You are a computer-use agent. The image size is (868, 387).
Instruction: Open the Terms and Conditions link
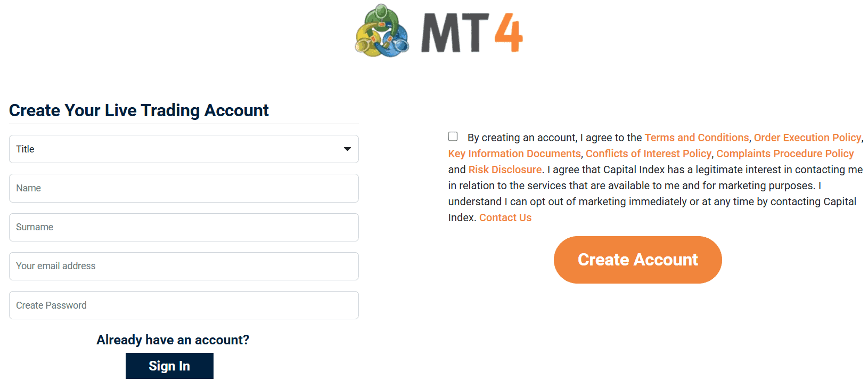tap(697, 138)
